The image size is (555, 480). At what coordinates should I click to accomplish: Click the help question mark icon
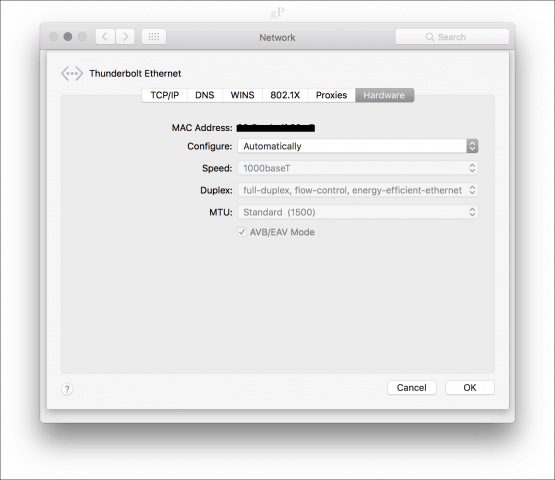pyautogui.click(x=67, y=389)
